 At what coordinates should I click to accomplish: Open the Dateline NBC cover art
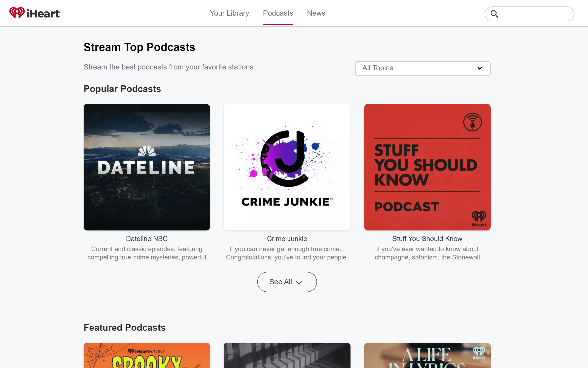tap(147, 167)
